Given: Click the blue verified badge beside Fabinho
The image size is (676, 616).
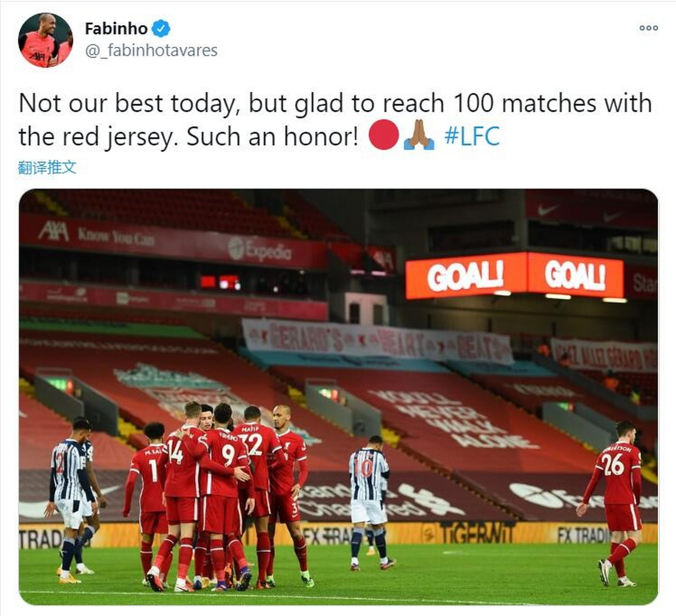Looking at the screenshot, I should pos(161,28).
